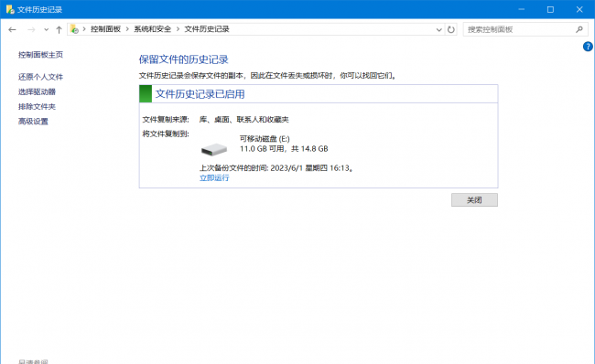Select 控制面板 in the breadcrumb
The width and height of the screenshot is (595, 364).
(105, 29)
